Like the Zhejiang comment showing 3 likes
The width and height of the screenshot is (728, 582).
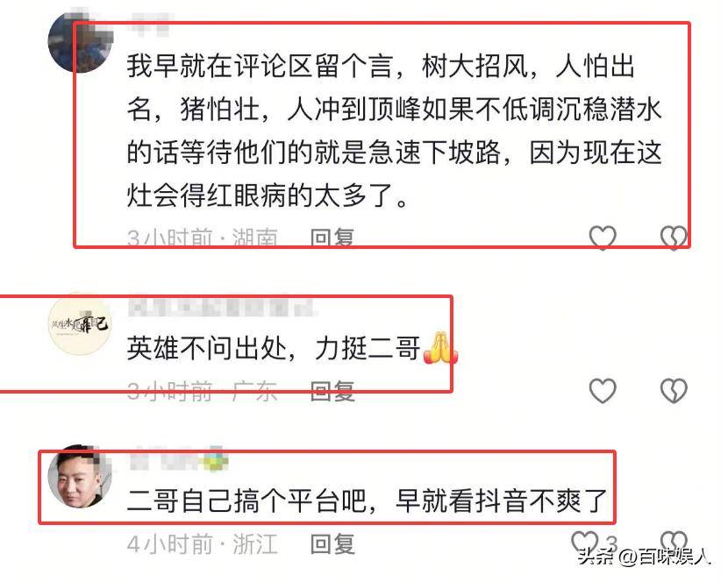click(x=584, y=542)
